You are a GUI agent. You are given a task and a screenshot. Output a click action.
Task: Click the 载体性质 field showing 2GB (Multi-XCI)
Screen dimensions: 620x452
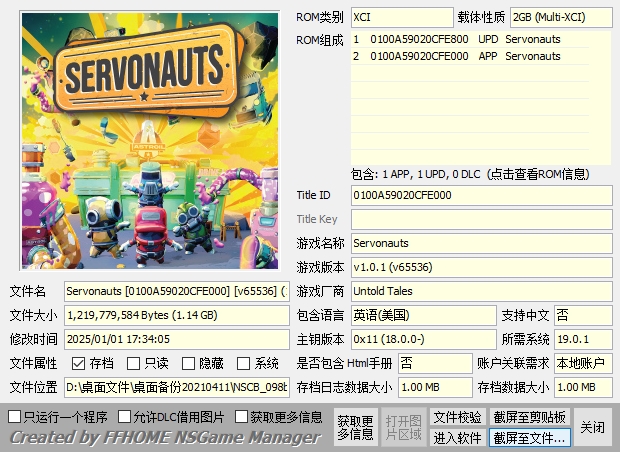(x=561, y=17)
